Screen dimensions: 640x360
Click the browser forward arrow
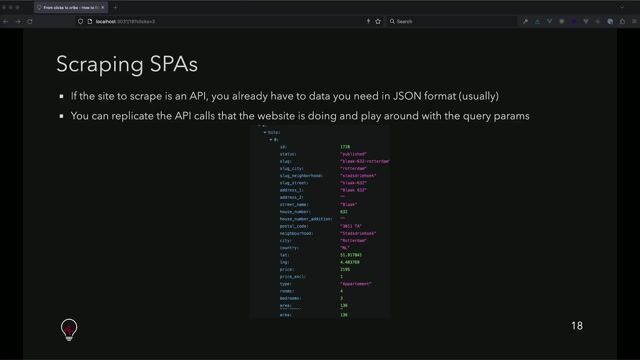[18, 21]
